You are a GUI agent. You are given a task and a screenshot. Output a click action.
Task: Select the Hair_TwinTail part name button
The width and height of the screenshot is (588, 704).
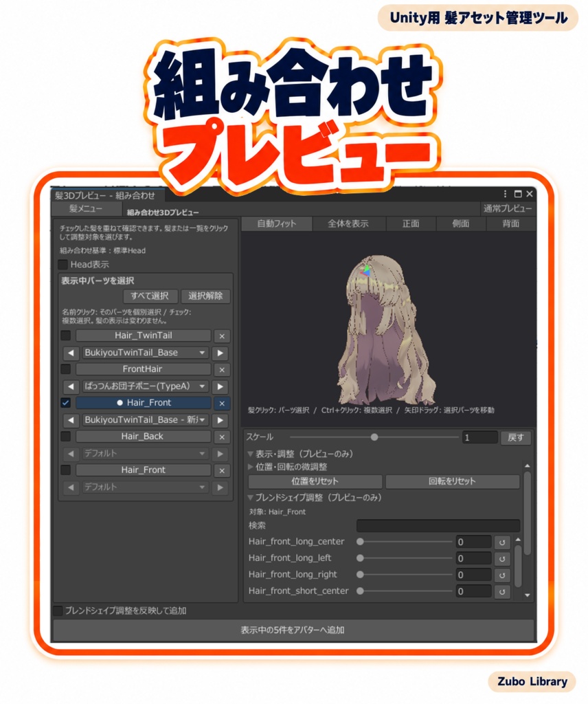click(144, 335)
